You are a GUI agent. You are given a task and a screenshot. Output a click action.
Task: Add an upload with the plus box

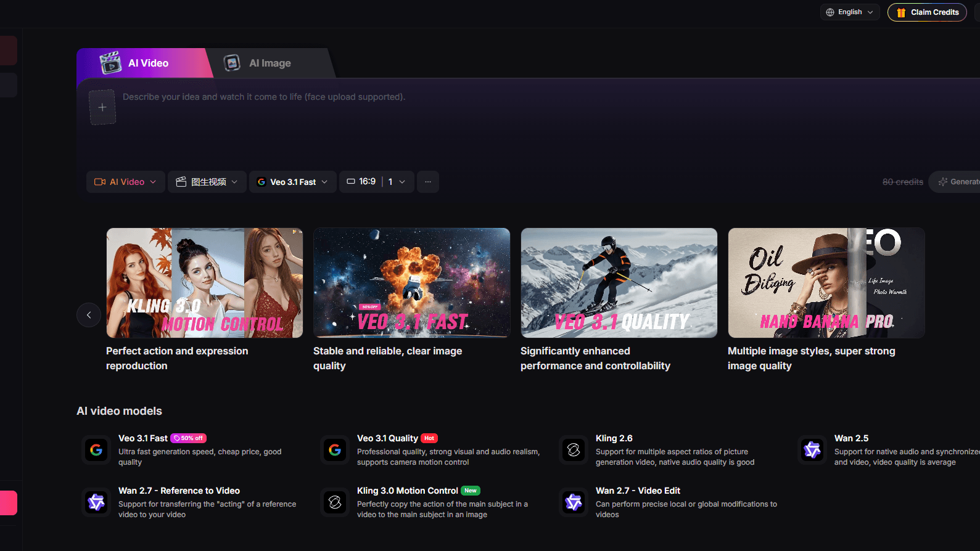click(x=102, y=107)
